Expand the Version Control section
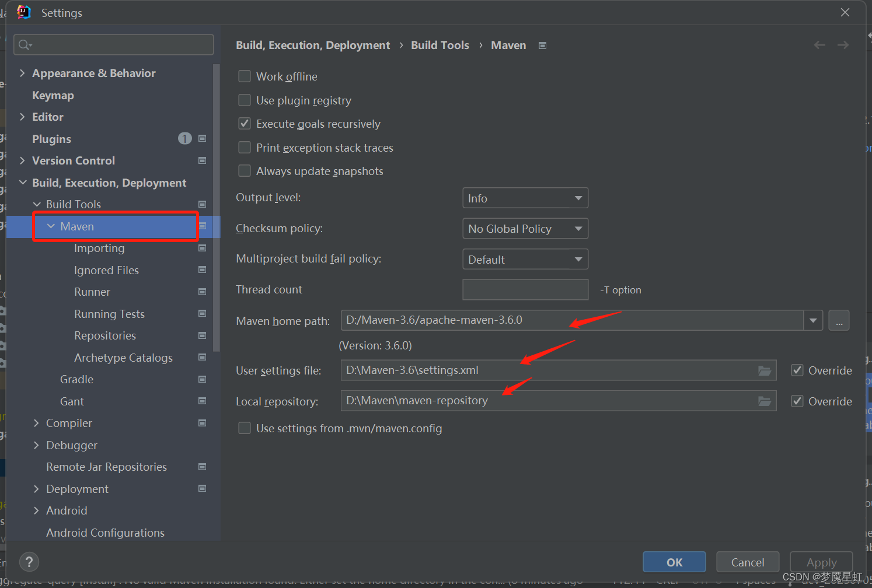The width and height of the screenshot is (872, 588). (22, 160)
